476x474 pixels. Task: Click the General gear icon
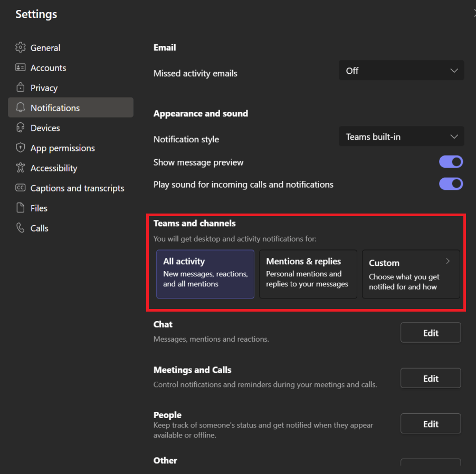21,47
